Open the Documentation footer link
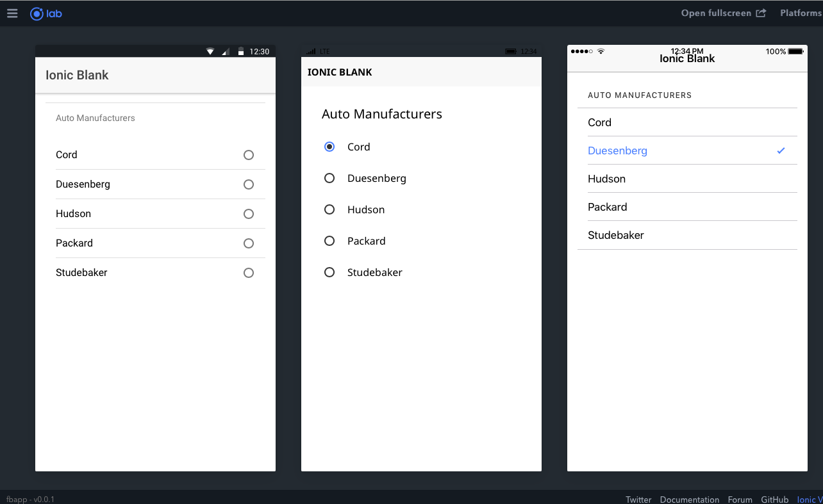The width and height of the screenshot is (823, 504). point(690,500)
